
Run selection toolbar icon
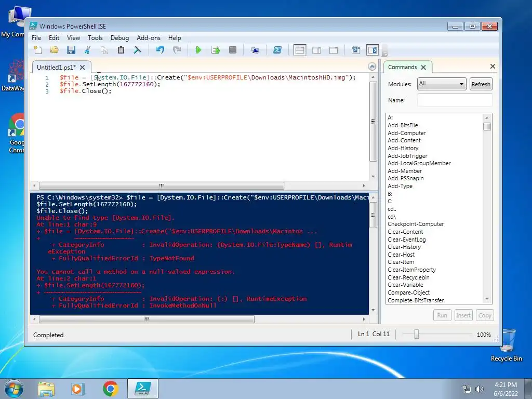pos(216,50)
